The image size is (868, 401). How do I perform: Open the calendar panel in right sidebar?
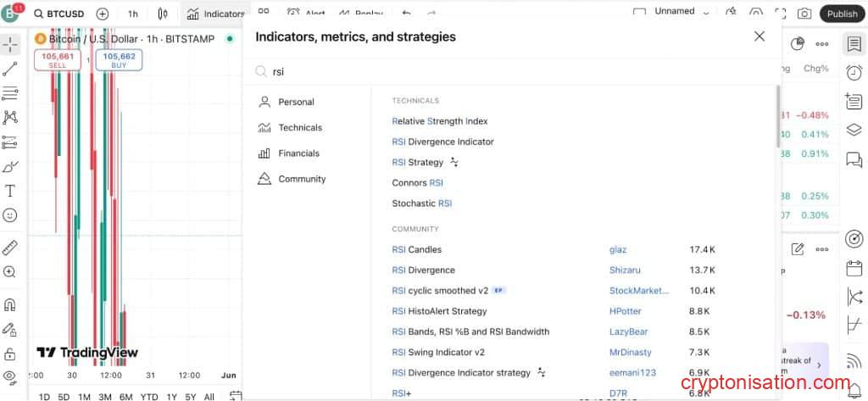(854, 268)
